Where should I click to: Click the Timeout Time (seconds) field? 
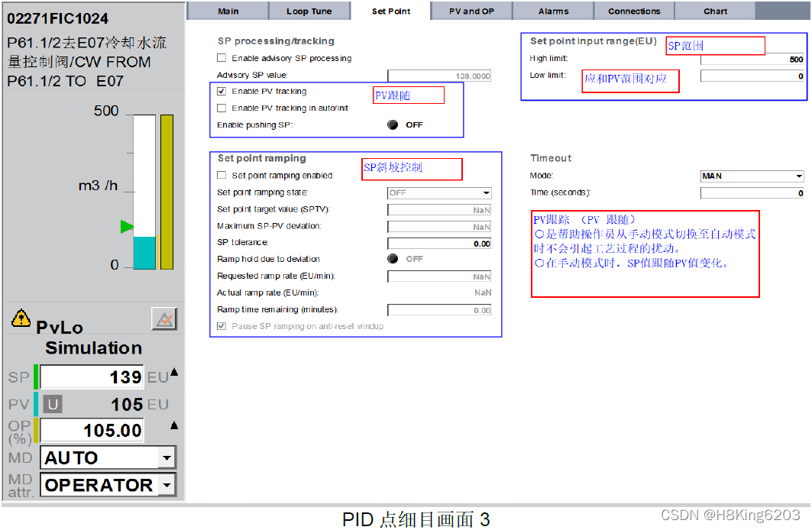[752, 193]
